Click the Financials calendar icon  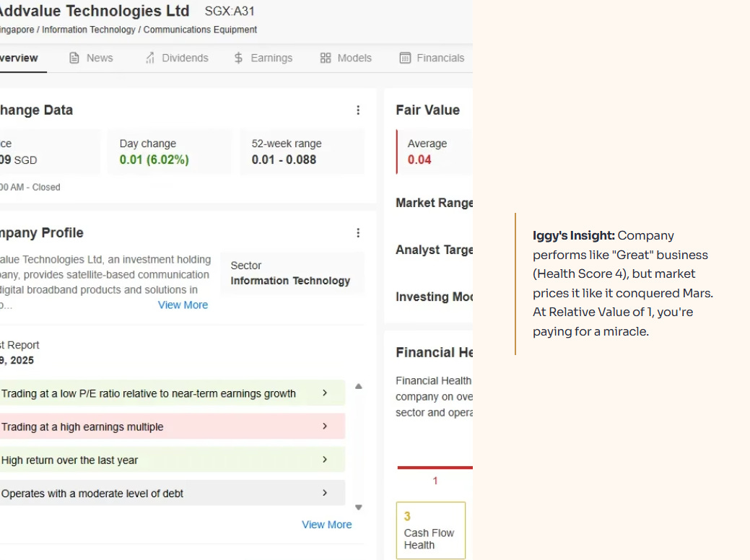tap(405, 58)
